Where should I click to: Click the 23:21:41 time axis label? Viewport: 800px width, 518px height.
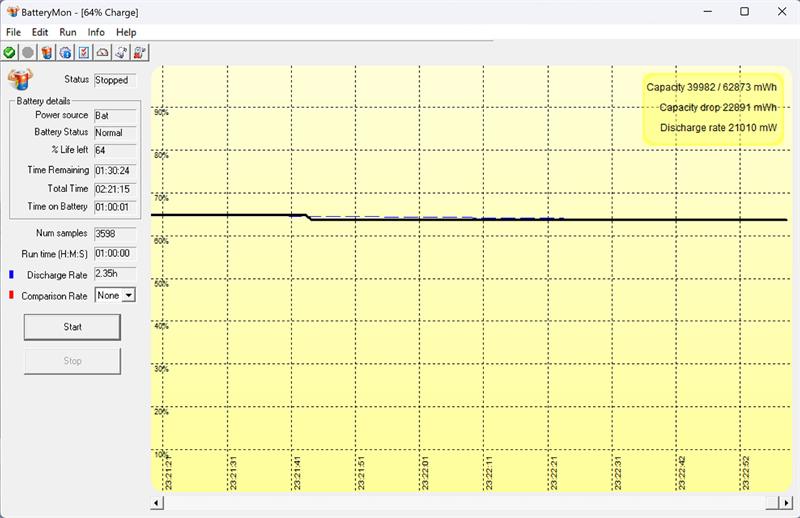coord(297,474)
